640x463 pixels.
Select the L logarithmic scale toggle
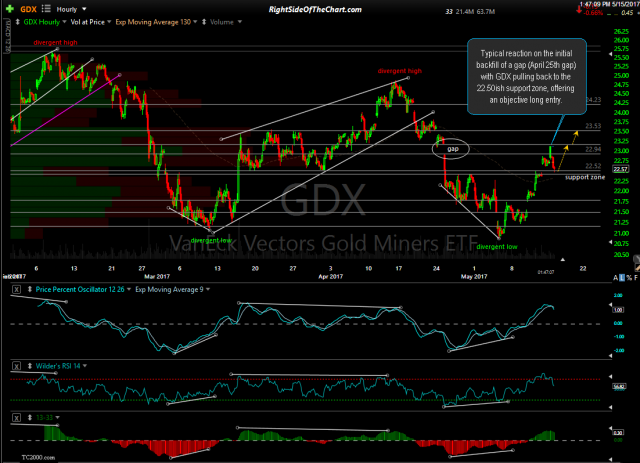(622, 278)
